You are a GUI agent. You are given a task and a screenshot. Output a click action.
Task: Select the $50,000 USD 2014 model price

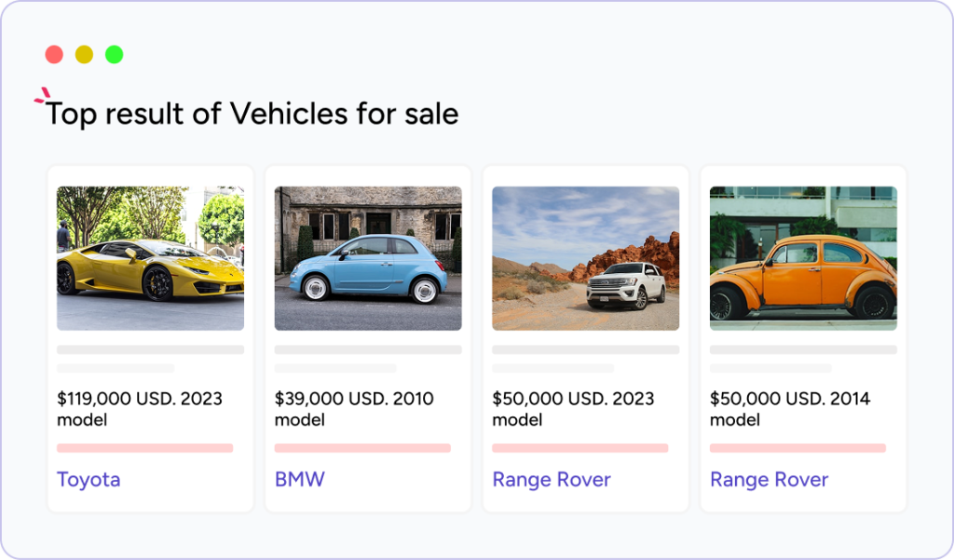(790, 409)
